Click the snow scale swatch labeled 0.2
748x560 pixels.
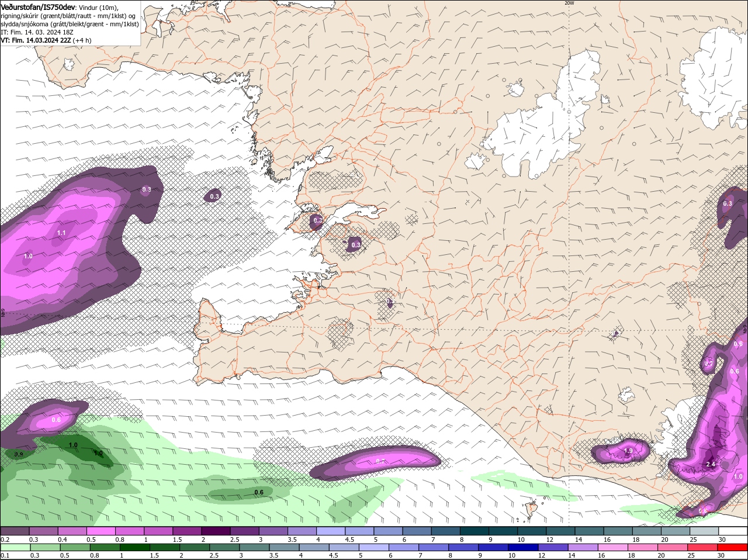coord(15,531)
